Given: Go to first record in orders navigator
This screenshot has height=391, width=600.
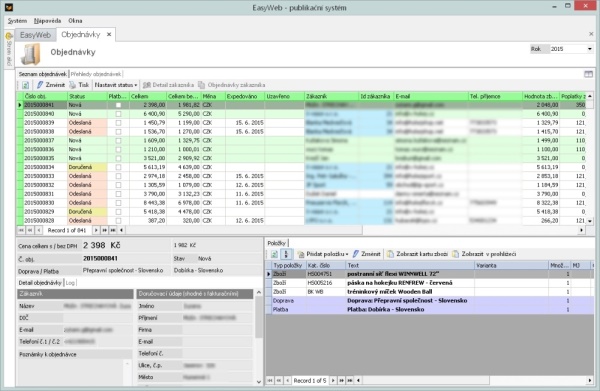Looking at the screenshot, I should point(21,230).
